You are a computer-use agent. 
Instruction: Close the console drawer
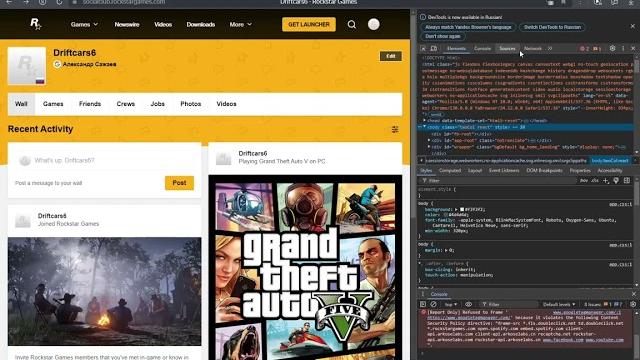click(633, 294)
